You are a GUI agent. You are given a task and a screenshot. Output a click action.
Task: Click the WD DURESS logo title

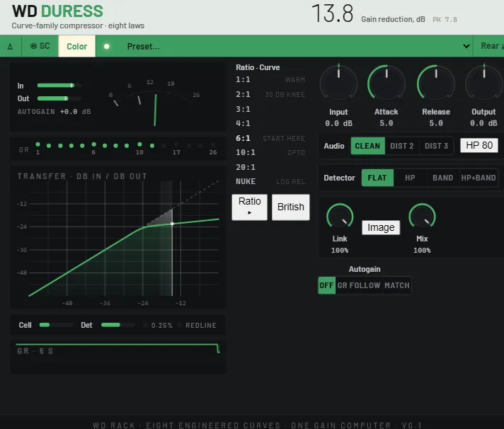click(57, 11)
